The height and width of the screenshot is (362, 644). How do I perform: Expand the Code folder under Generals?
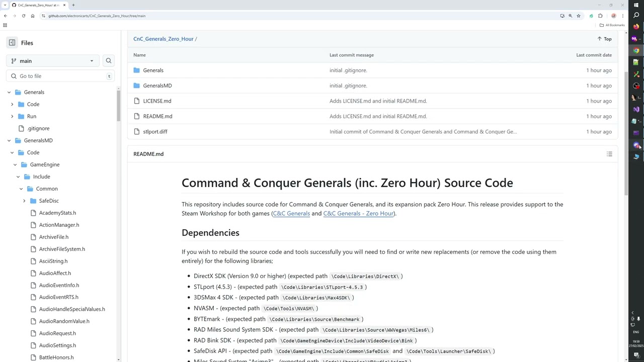pos(12,104)
